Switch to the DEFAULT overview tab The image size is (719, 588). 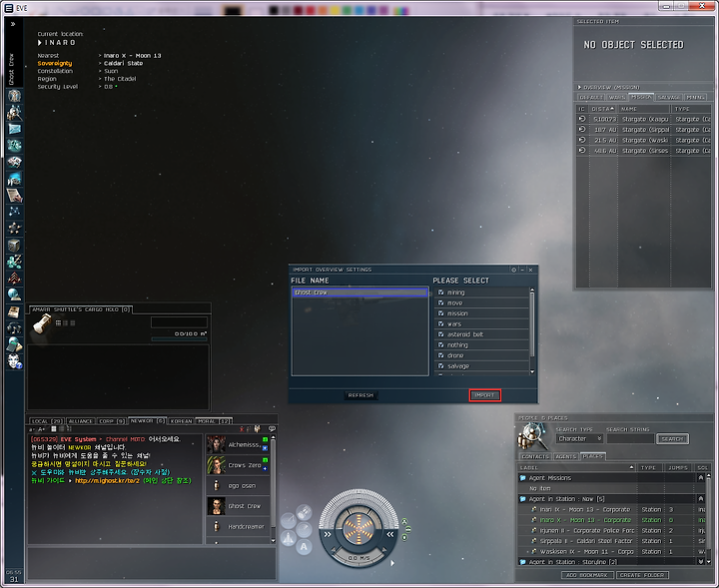(590, 97)
